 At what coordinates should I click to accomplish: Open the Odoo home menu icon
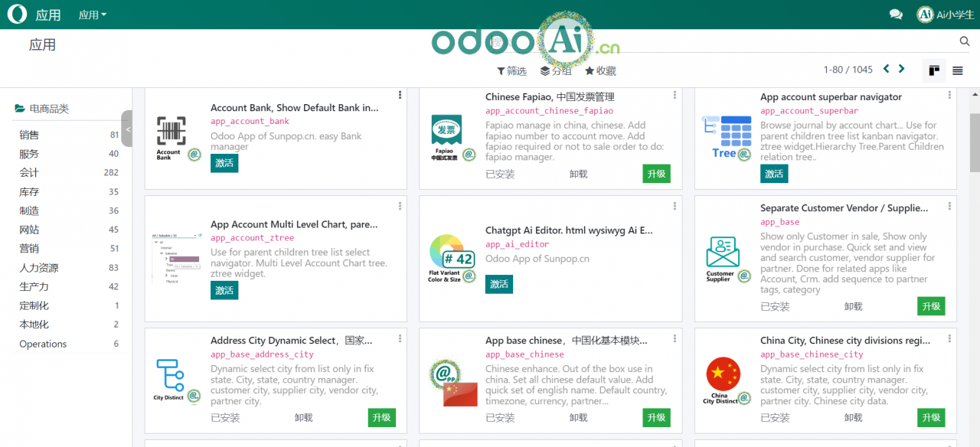(17, 14)
